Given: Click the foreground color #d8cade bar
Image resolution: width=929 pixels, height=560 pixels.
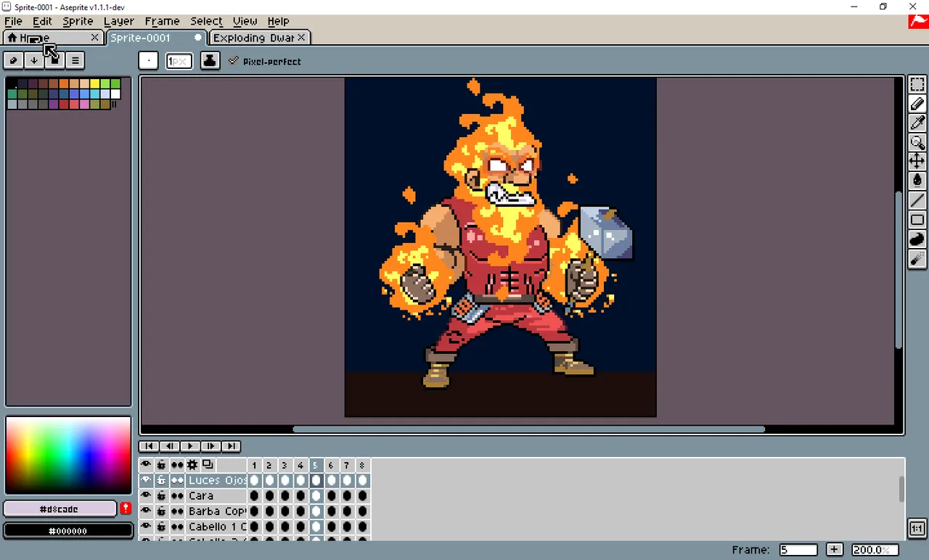Looking at the screenshot, I should point(60,508).
